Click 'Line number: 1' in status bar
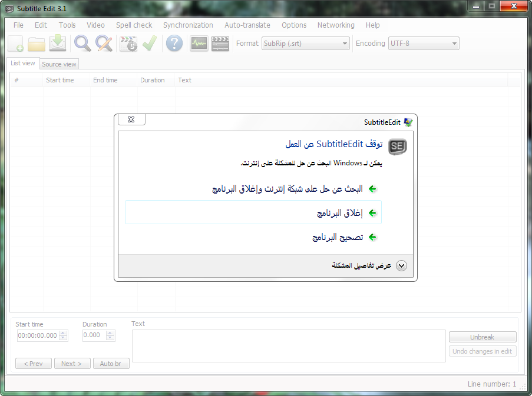The image size is (532, 396). [x=491, y=384]
